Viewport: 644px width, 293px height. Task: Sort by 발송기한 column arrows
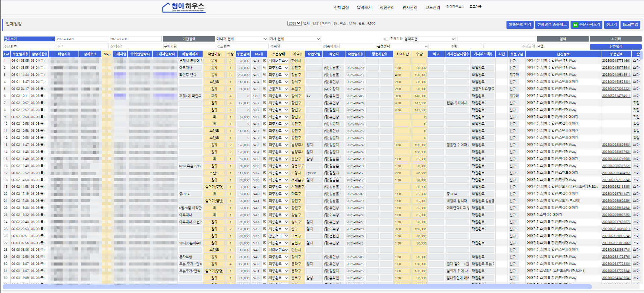click(46, 54)
